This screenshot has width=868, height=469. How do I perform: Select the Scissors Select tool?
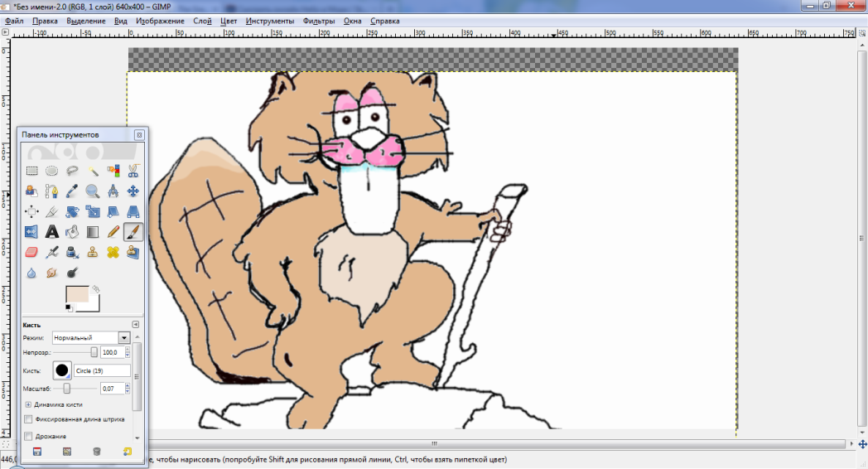click(133, 171)
